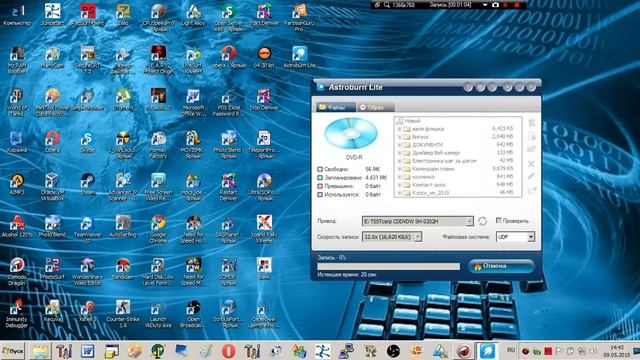The height and width of the screenshot is (360, 640).
Task: Click the Отмена button to cancel burning
Action: click(x=501, y=266)
